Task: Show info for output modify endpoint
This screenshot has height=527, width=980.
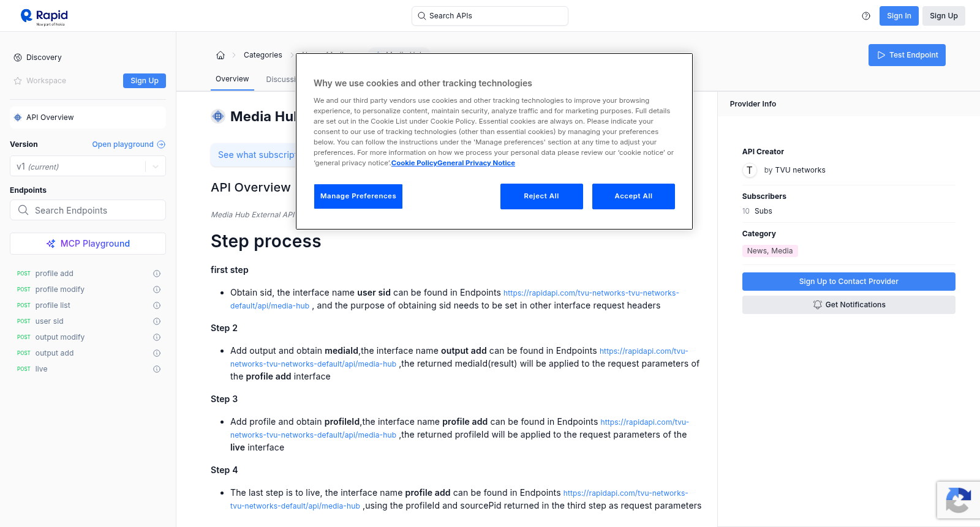Action: coord(157,337)
